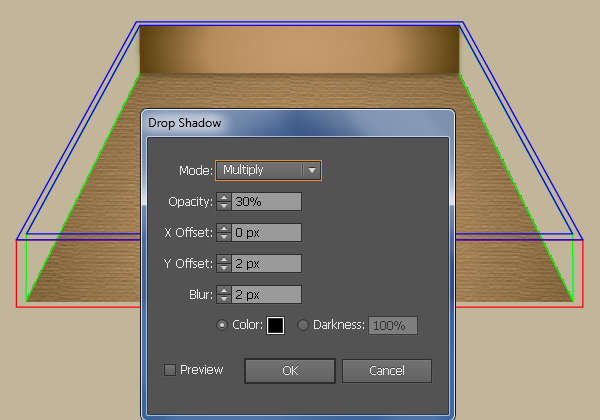Cancel the Drop Shadow dialog
Viewport: 600px width, 420px height.
coord(387,371)
